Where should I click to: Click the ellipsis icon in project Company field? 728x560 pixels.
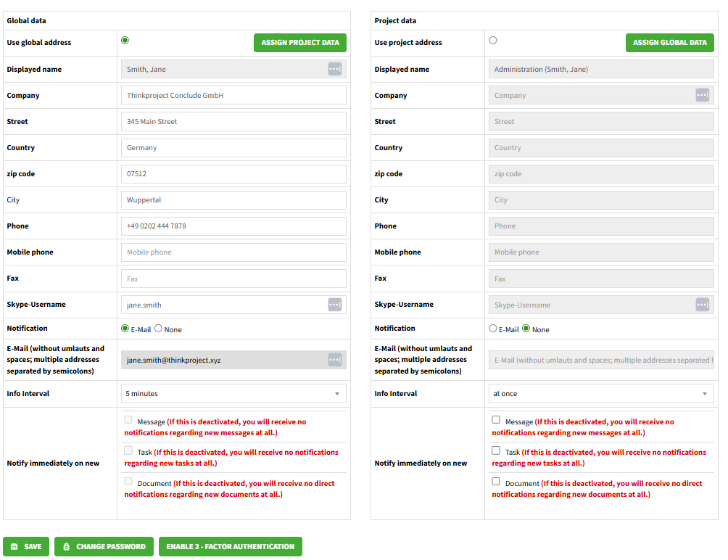pyautogui.click(x=702, y=95)
